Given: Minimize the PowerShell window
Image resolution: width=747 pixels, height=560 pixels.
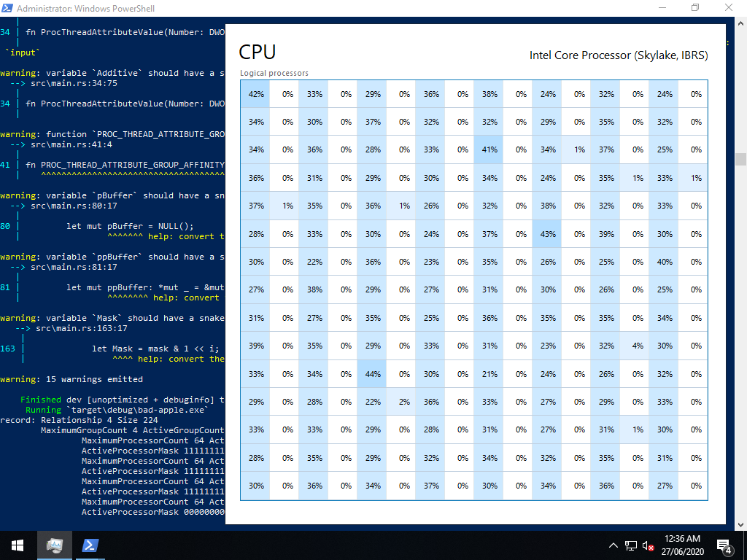Looking at the screenshot, I should 662,8.
